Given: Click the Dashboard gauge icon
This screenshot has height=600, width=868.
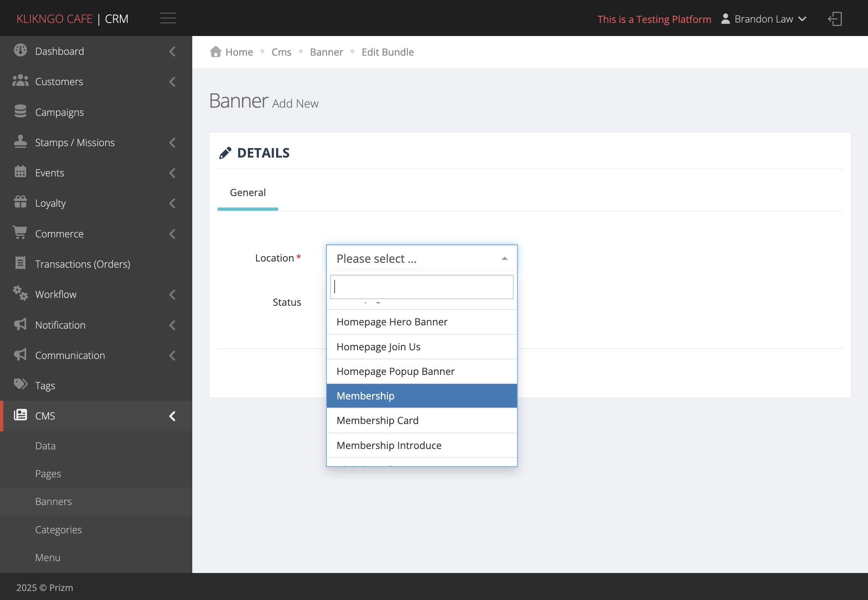Looking at the screenshot, I should point(20,50).
